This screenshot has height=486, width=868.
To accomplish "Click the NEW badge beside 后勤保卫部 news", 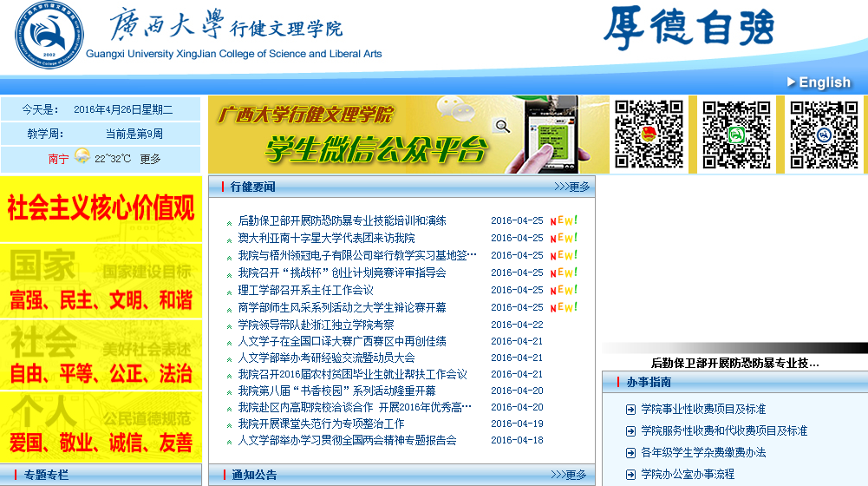I will point(564,220).
